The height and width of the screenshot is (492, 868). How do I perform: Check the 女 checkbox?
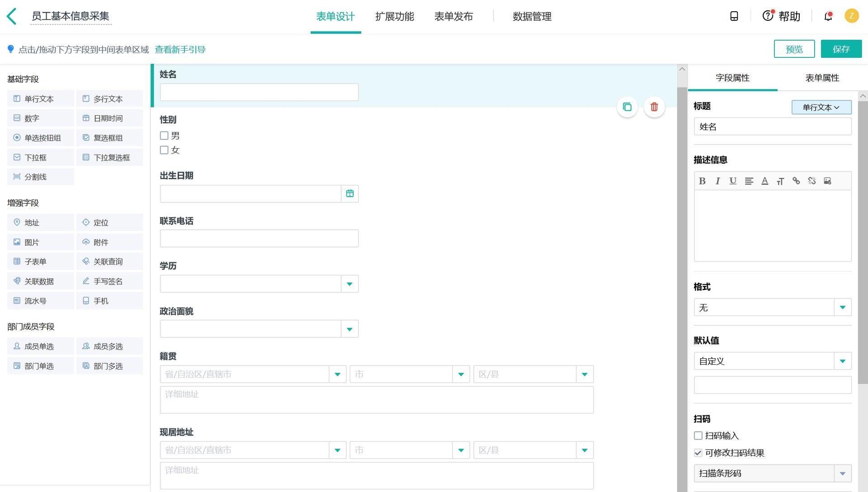164,150
